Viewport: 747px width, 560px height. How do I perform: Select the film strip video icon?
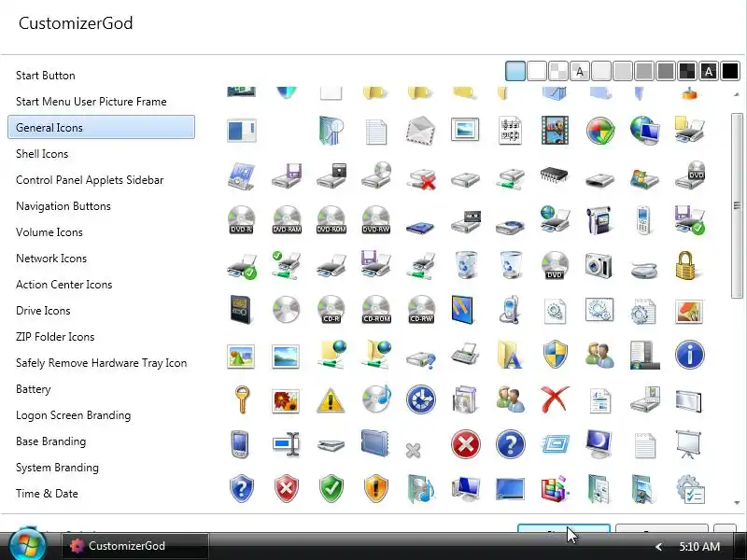click(x=555, y=130)
